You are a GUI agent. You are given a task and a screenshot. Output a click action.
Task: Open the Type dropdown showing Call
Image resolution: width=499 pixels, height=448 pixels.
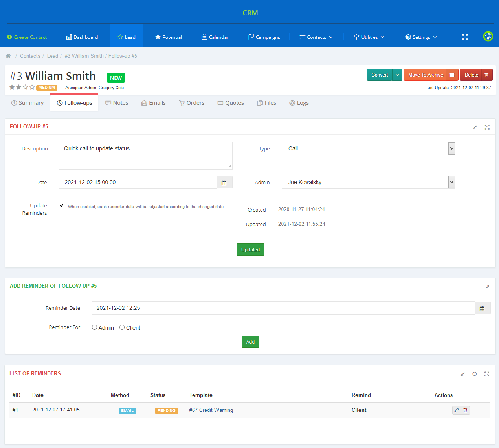point(368,148)
